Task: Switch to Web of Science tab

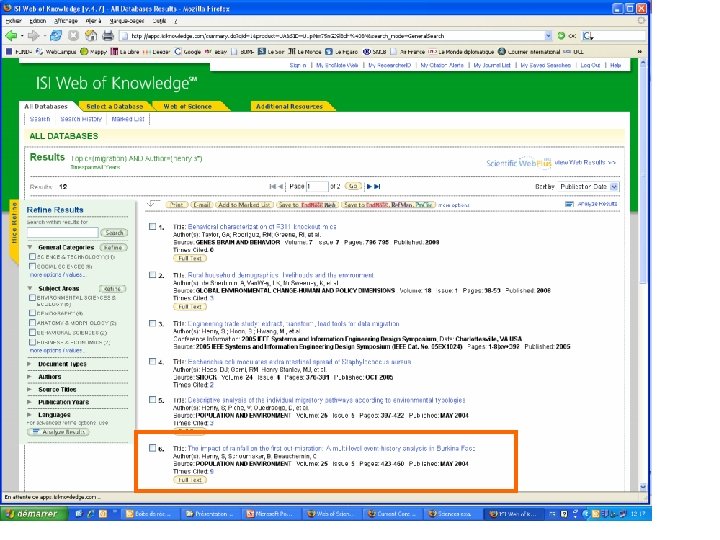Action: click(x=188, y=106)
